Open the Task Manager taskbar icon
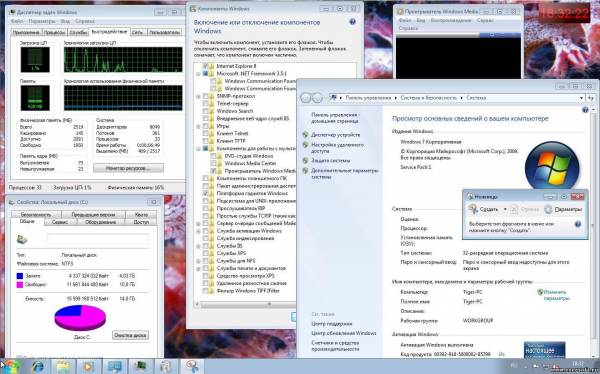600x374 pixels. pos(140,367)
